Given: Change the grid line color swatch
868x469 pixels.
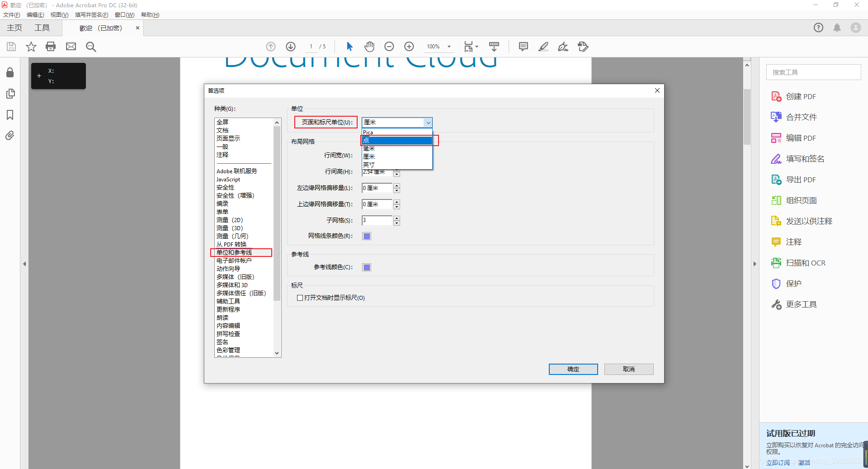Looking at the screenshot, I should click(367, 236).
